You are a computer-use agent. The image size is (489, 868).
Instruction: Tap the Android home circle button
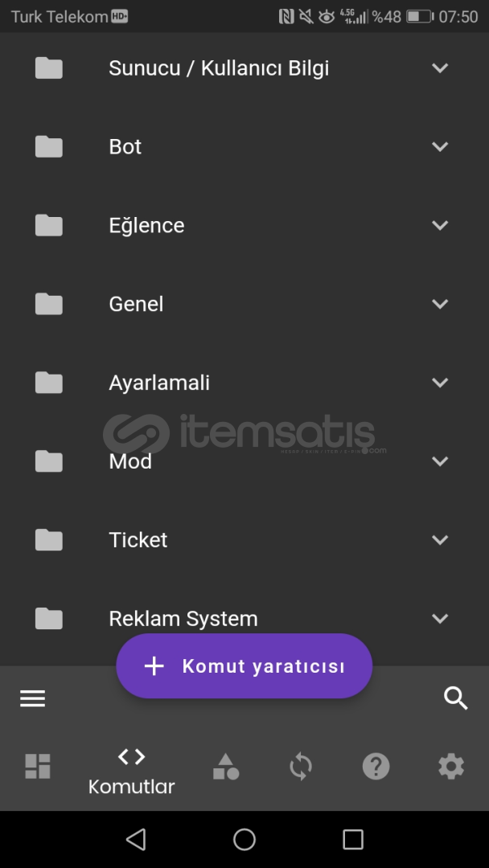(244, 839)
